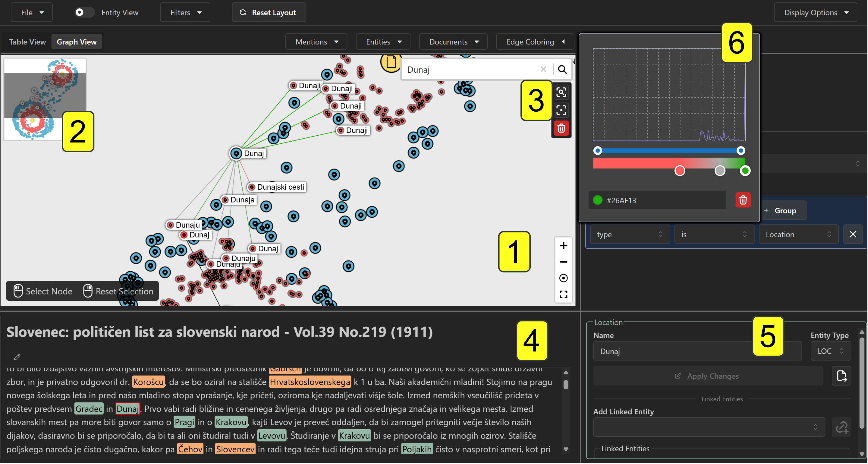Center the graph with target icon
868x464 pixels.
point(563,278)
